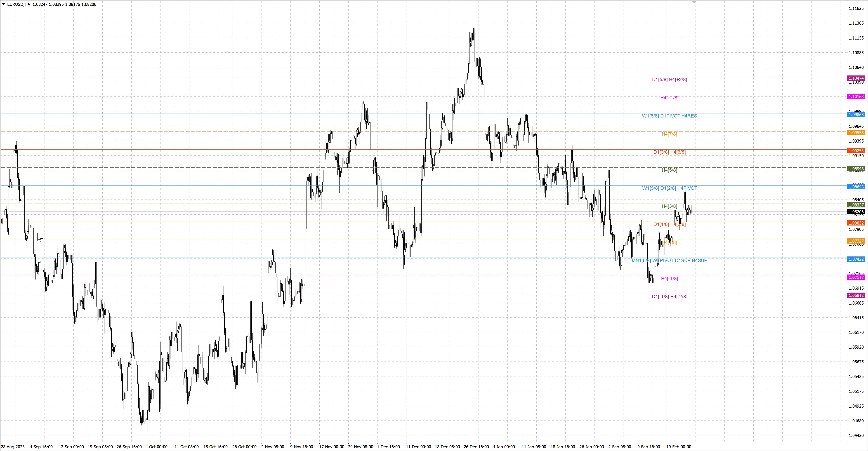
Task: Click the 1.09863 blue price tag
Action: pyautogui.click(x=856, y=115)
